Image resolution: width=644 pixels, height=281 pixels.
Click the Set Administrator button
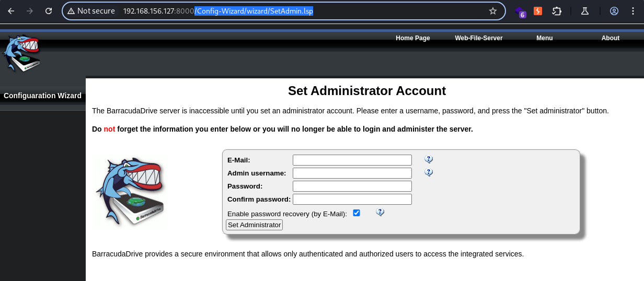pos(255,225)
